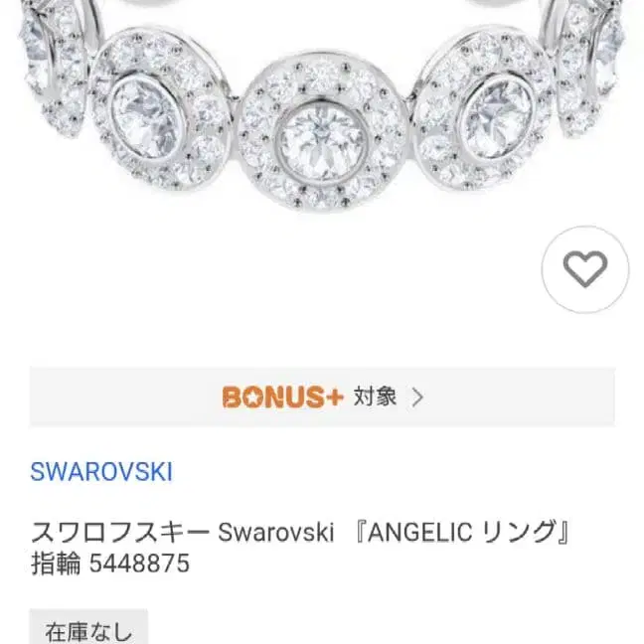The image size is (644, 644).
Task: Zoom the center round crystal of the ring
Action: click(x=322, y=142)
